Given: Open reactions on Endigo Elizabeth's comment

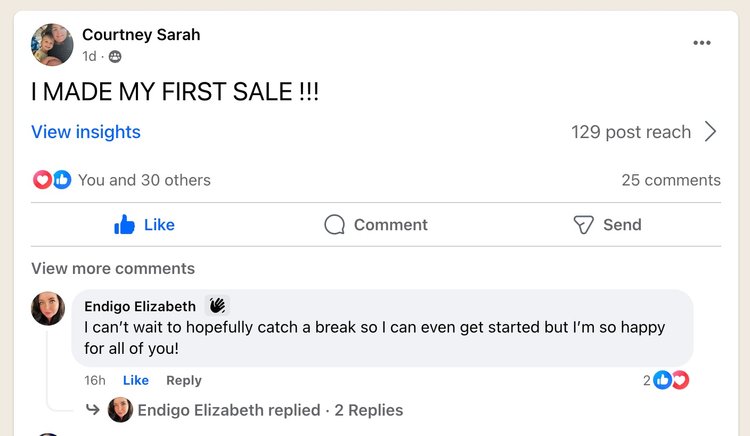Looking at the screenshot, I should (x=671, y=380).
